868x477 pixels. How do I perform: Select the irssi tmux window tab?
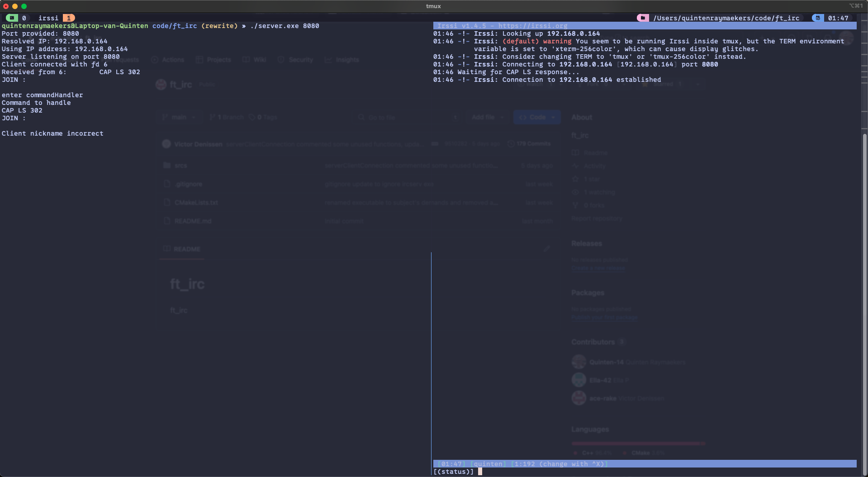[x=48, y=18]
